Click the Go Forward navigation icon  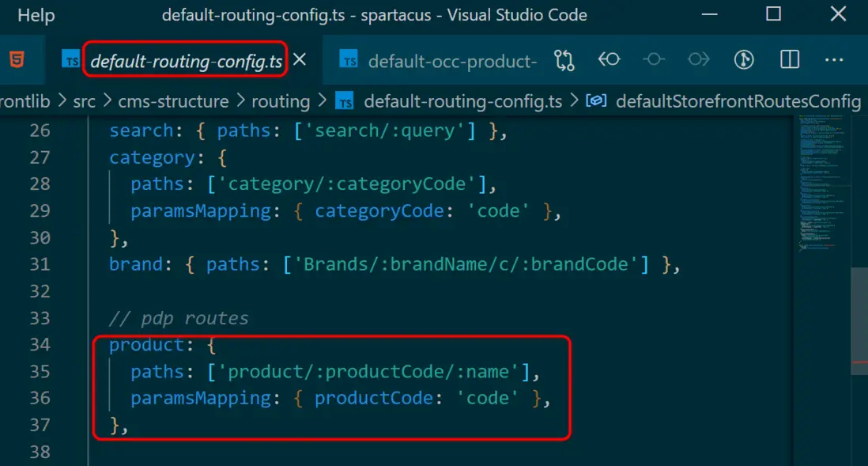[x=699, y=59]
